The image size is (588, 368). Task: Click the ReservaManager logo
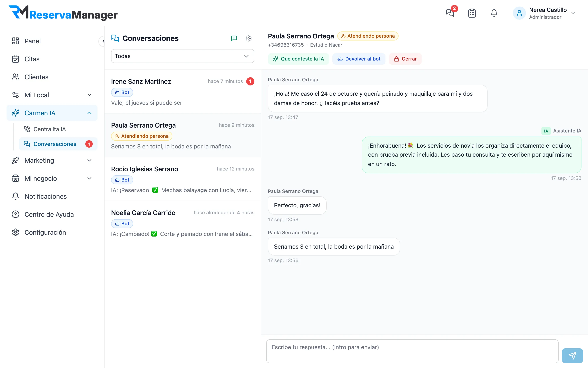[x=63, y=13]
